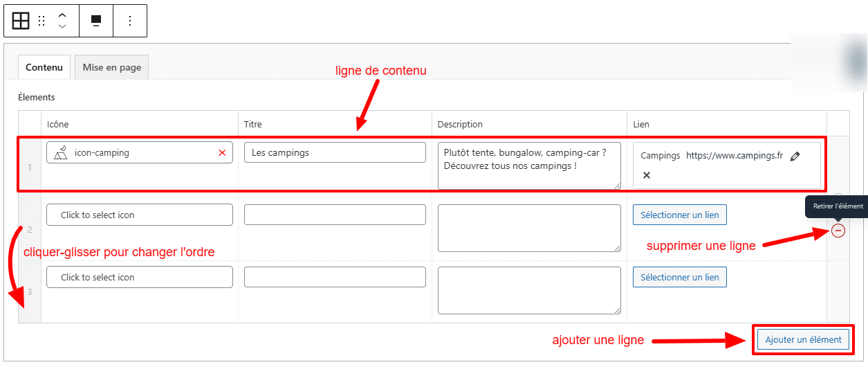The width and height of the screenshot is (868, 367).
Task: Switch to the Mise en page tab
Action: click(x=111, y=67)
